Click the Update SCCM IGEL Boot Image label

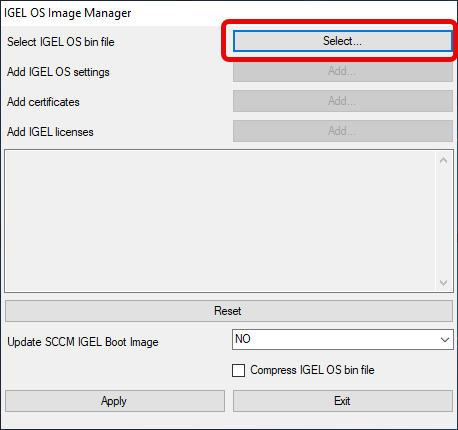[x=83, y=342]
